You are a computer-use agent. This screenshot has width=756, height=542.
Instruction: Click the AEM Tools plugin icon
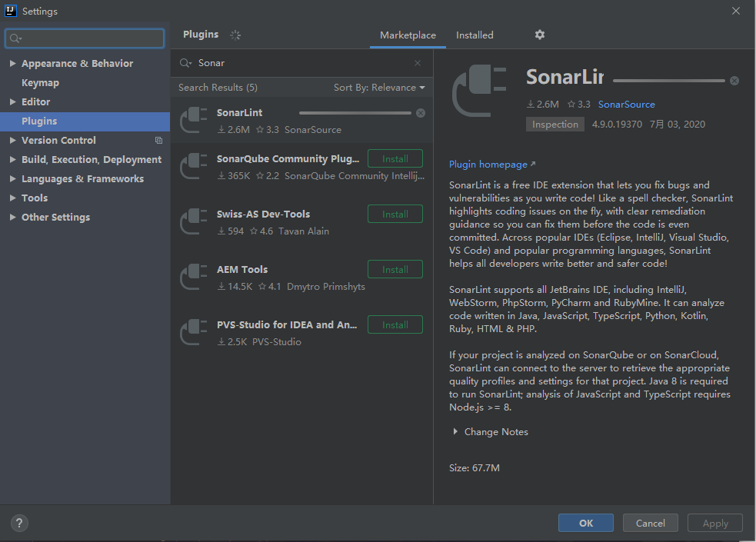[193, 277]
